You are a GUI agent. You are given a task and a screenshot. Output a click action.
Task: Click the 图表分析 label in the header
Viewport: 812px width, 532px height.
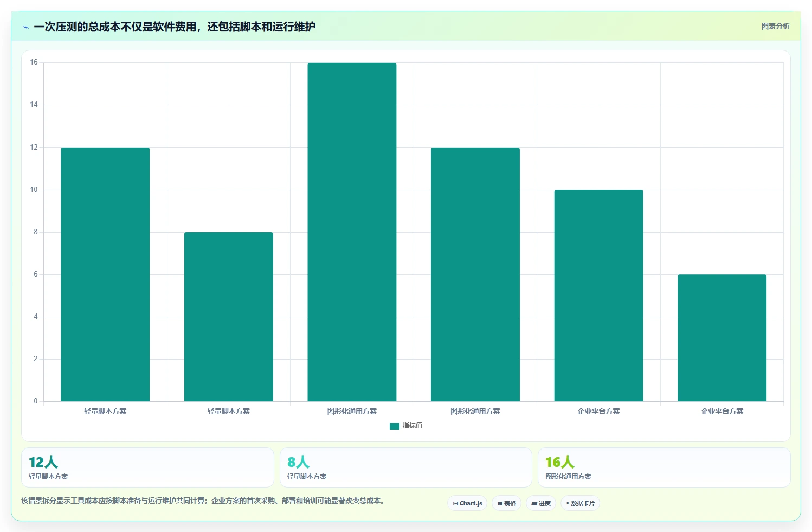coord(775,26)
